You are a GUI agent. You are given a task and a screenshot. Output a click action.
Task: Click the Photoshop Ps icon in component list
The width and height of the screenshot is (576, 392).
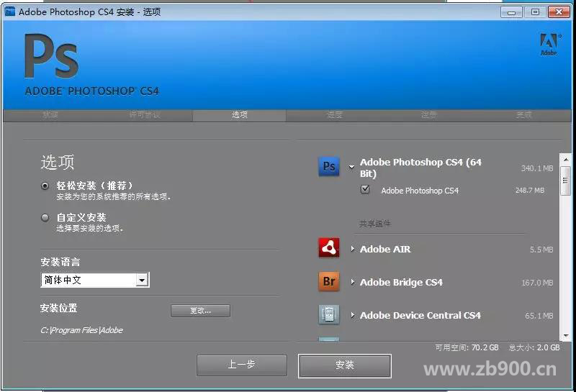(x=329, y=166)
